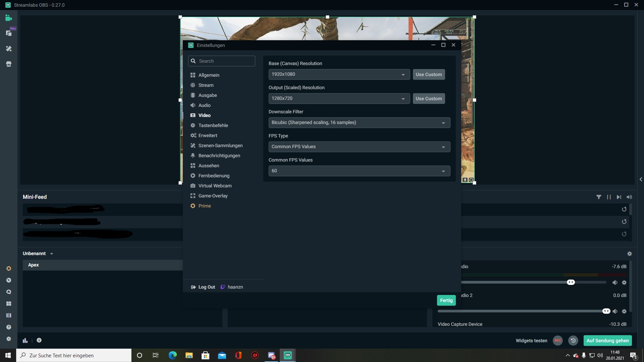The width and height of the screenshot is (644, 362).
Task: Expand the Base (Canvas) Resolution dropdown
Action: coord(339,74)
